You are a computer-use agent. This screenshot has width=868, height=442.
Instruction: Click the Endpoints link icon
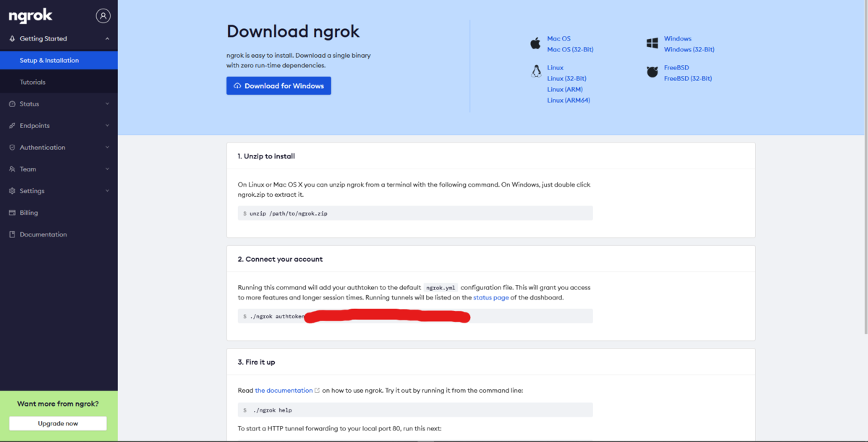pyautogui.click(x=12, y=126)
